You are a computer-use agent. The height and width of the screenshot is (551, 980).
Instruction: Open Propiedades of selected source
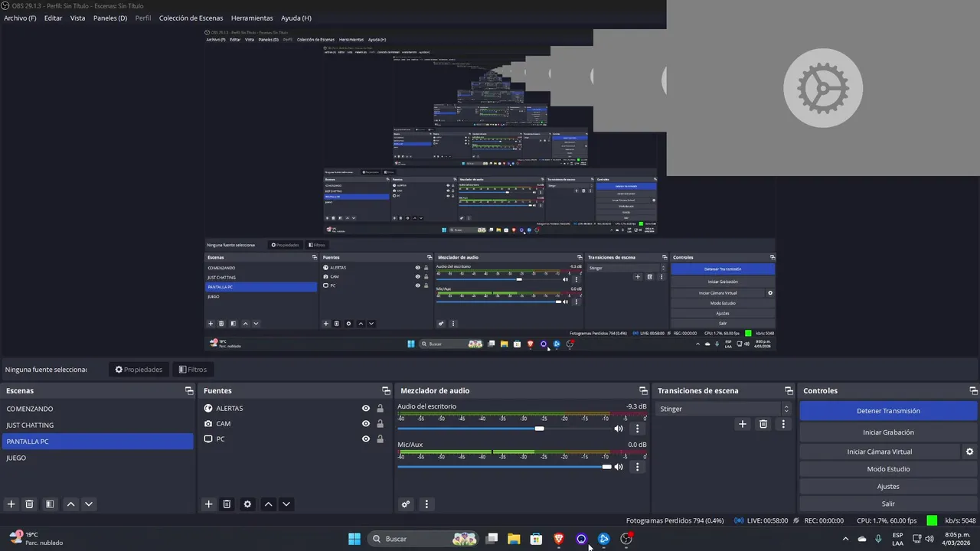pyautogui.click(x=139, y=370)
